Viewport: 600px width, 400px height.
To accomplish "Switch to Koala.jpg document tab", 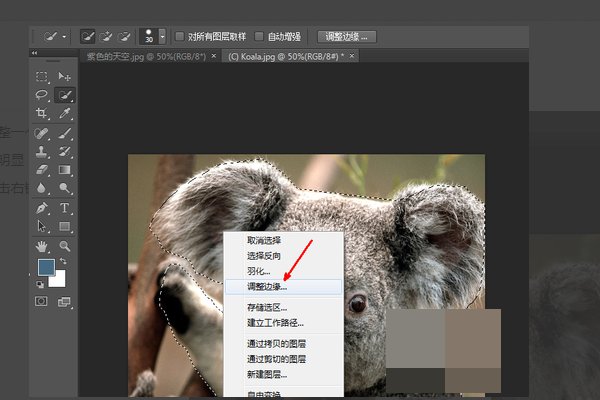I will [286, 57].
